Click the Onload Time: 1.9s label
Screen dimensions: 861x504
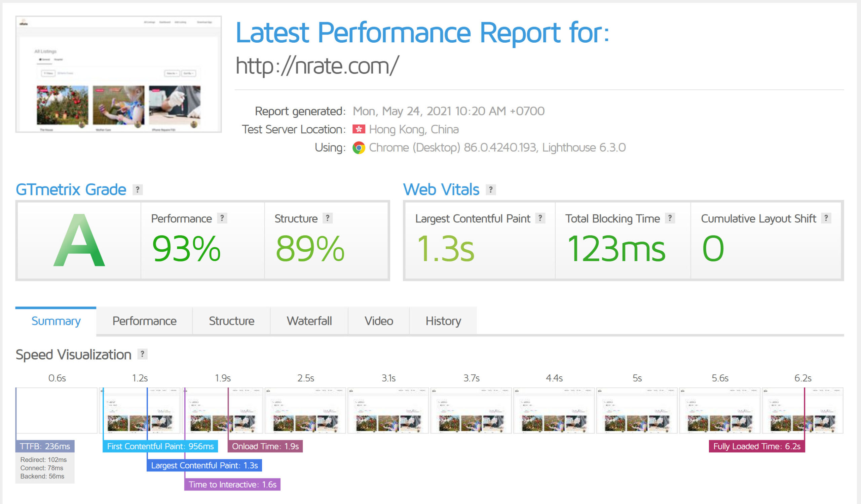tap(265, 446)
